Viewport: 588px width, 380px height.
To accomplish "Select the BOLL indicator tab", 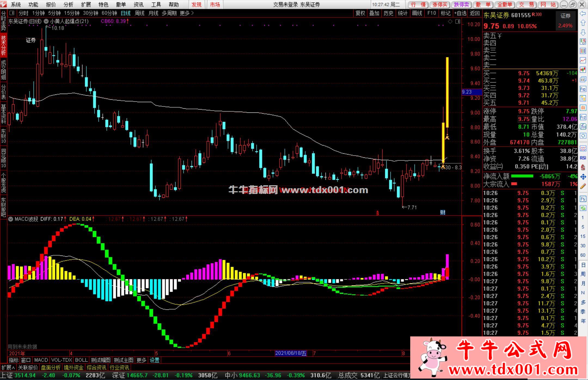I will point(81,360).
